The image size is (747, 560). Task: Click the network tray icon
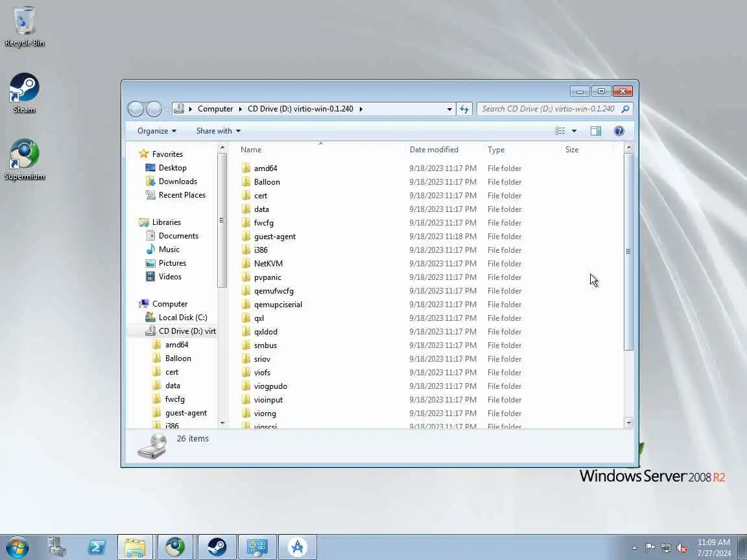[x=665, y=548]
